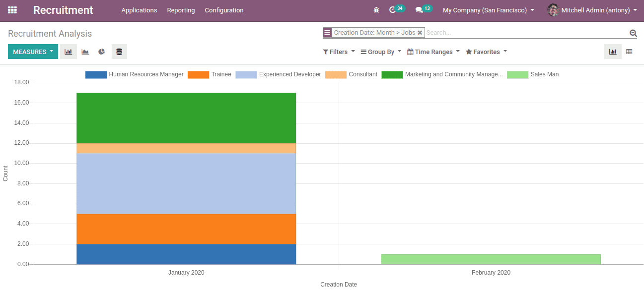The width and height of the screenshot is (644, 290).
Task: Toggle Experienced Developer legend swatch
Action: coord(246,74)
